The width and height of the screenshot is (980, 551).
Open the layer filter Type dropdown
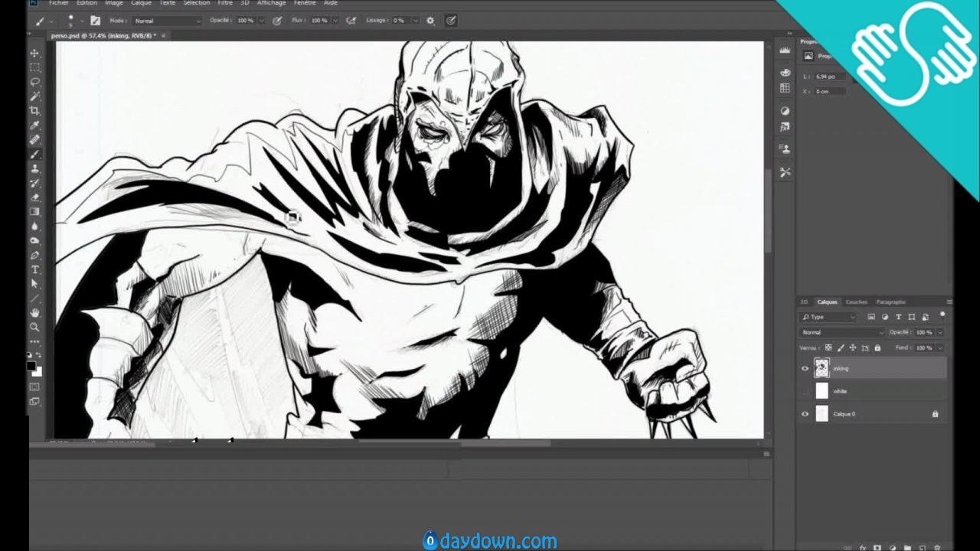828,317
